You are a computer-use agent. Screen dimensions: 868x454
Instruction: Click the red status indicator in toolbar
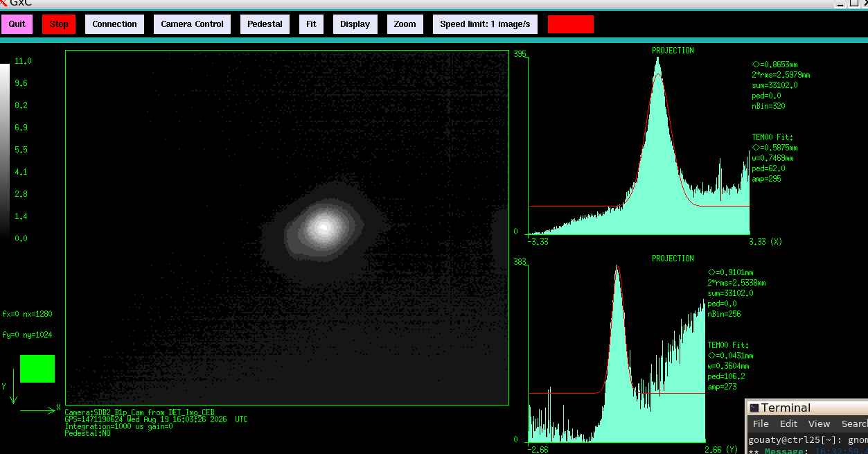click(x=571, y=24)
